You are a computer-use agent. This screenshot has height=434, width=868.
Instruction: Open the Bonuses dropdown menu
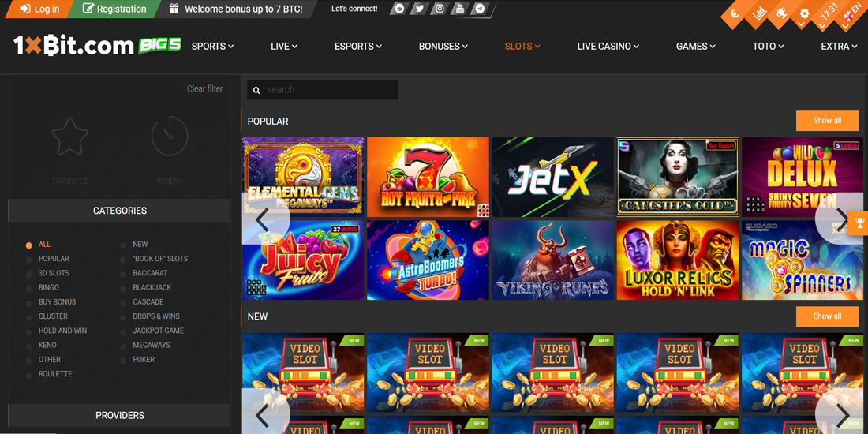click(x=443, y=47)
